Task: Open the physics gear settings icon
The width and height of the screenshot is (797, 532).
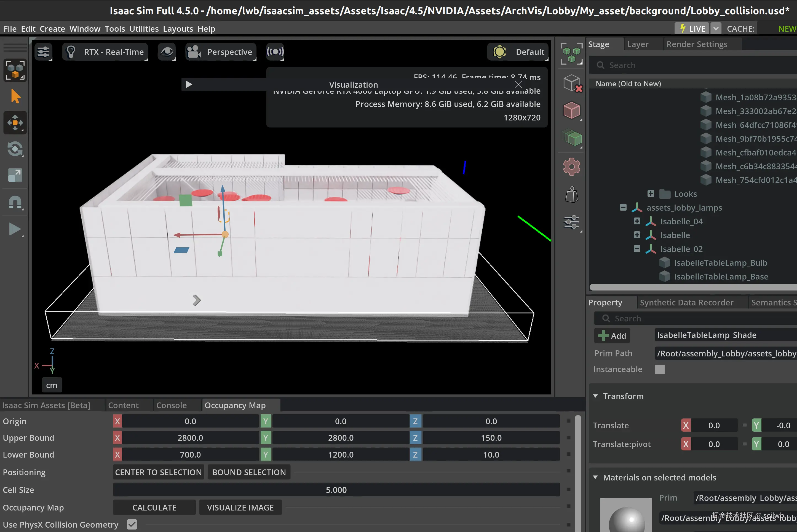Action: coord(572,166)
